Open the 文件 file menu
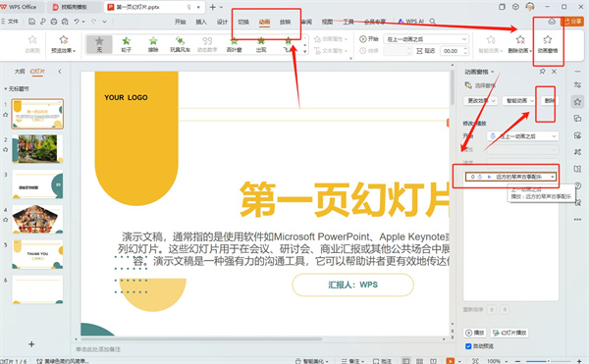589x364 pixels. pyautogui.click(x=10, y=22)
